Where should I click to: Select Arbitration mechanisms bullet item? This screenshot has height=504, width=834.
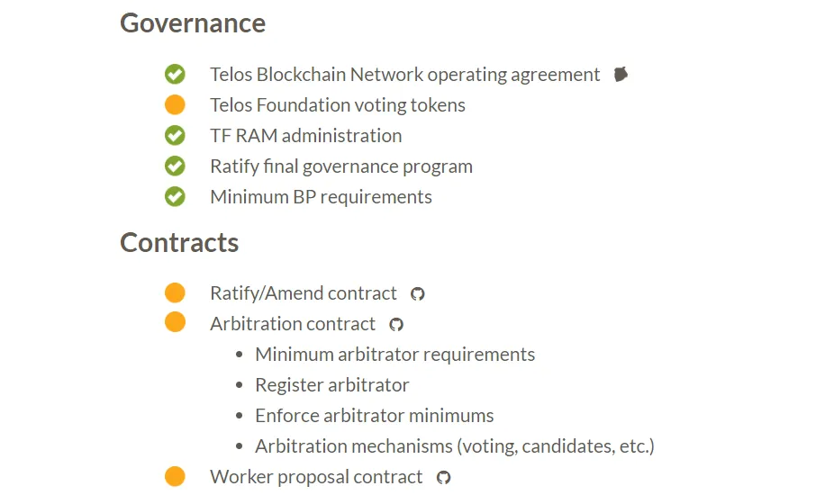click(455, 446)
